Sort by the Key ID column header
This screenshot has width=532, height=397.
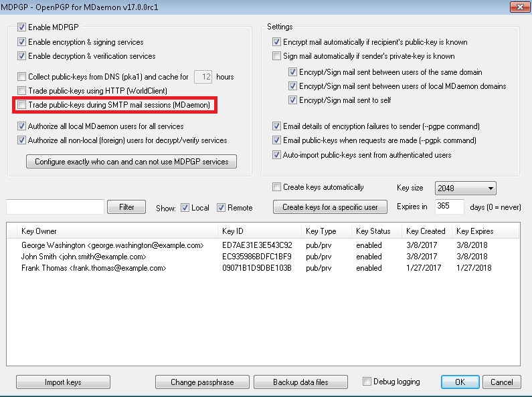click(x=259, y=231)
